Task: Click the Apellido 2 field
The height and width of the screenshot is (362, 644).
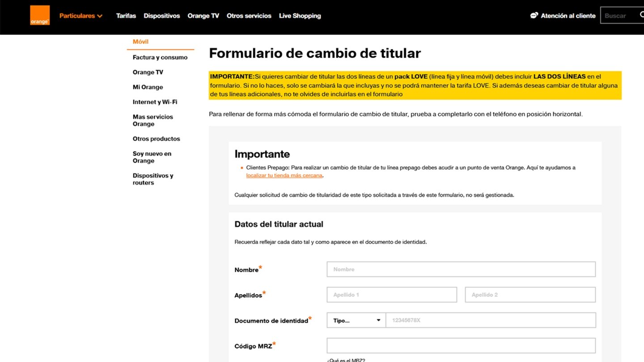Action: [530, 295]
